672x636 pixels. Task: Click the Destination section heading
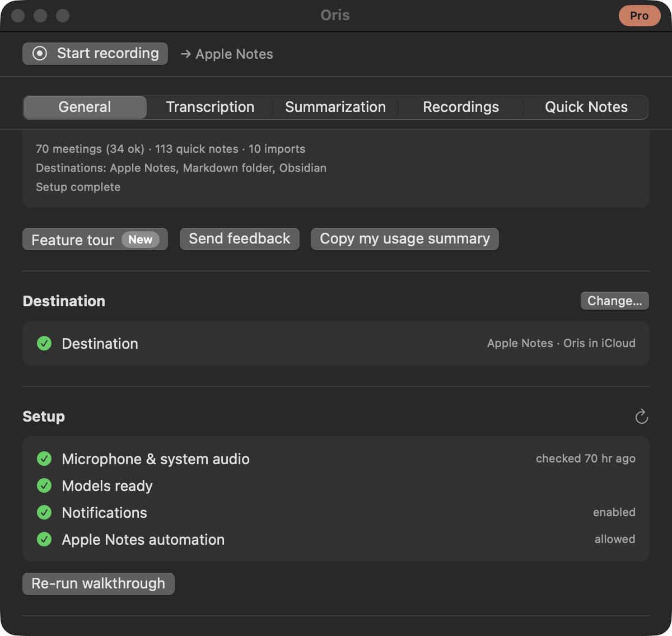point(64,301)
